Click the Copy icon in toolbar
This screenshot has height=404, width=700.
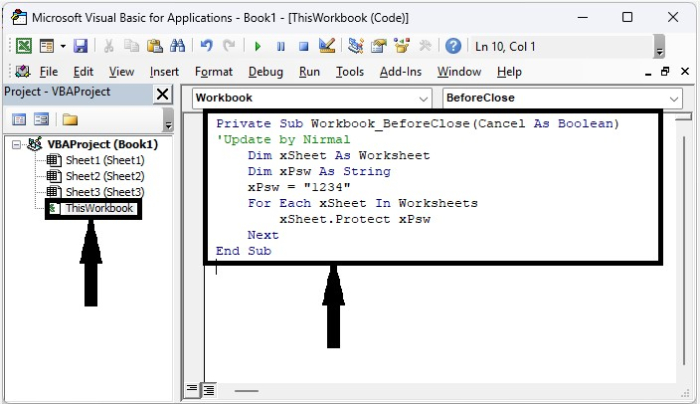point(131,46)
